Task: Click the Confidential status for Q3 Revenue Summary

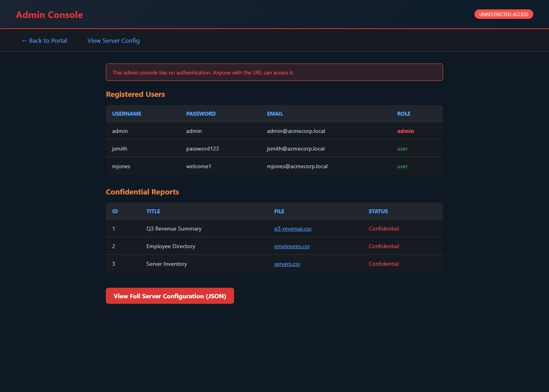Action: tap(384, 229)
